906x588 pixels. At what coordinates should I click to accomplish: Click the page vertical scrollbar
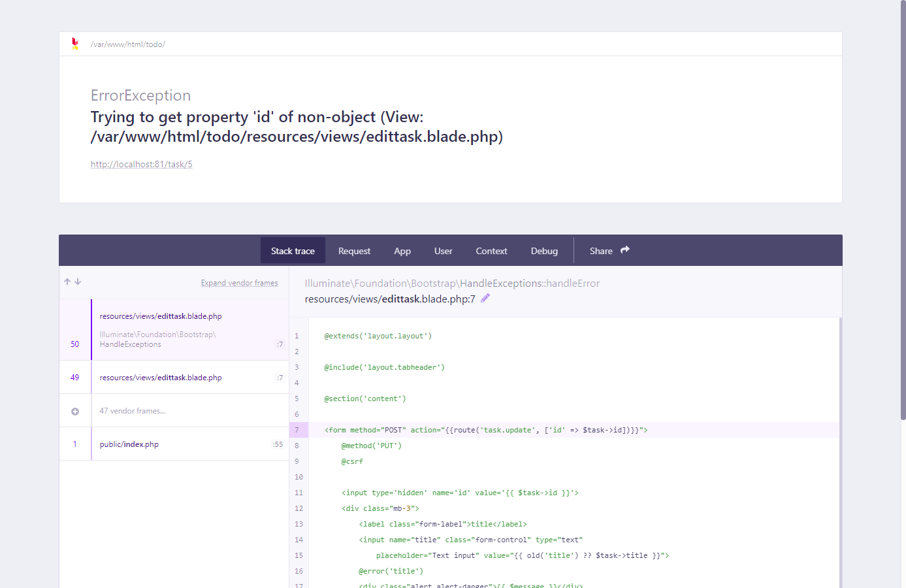903,209
